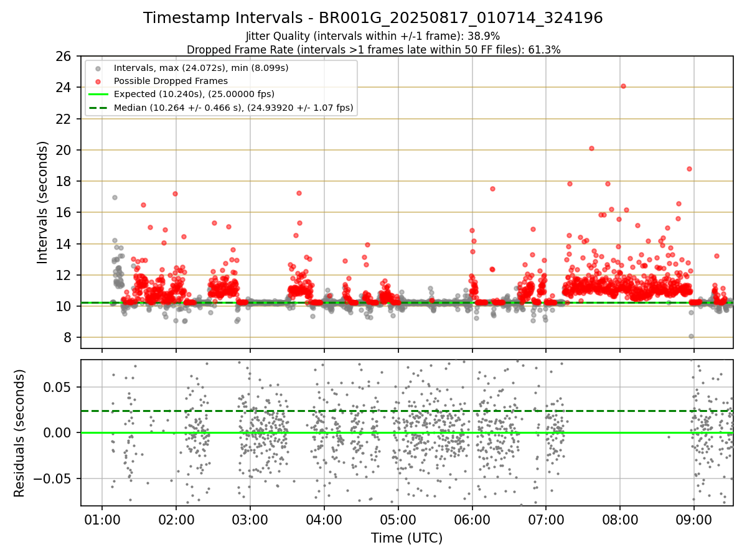Image resolution: width=747 pixels, height=560 pixels.
Task: Click the lowest gray point near 8 seconds
Action: [691, 336]
